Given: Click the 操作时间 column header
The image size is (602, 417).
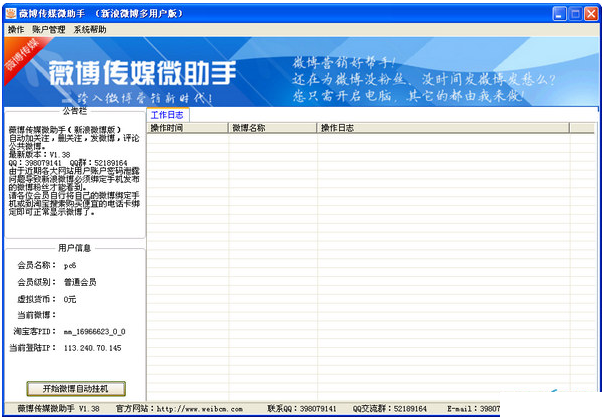Looking at the screenshot, I should click(187, 128).
